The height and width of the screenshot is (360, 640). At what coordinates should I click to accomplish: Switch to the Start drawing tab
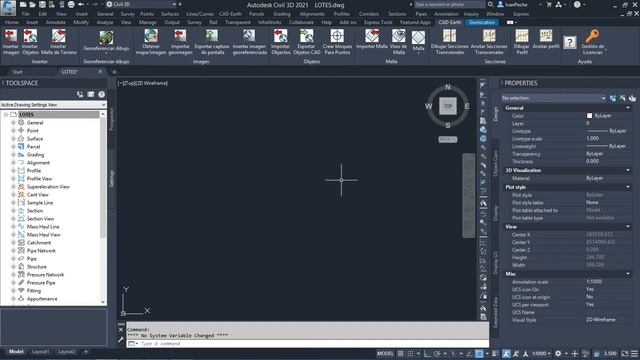click(x=18, y=72)
